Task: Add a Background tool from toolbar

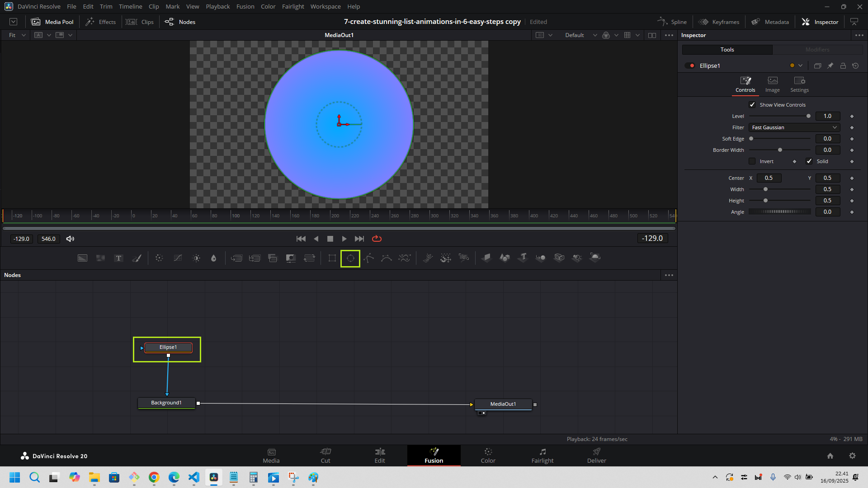Action: (x=82, y=258)
